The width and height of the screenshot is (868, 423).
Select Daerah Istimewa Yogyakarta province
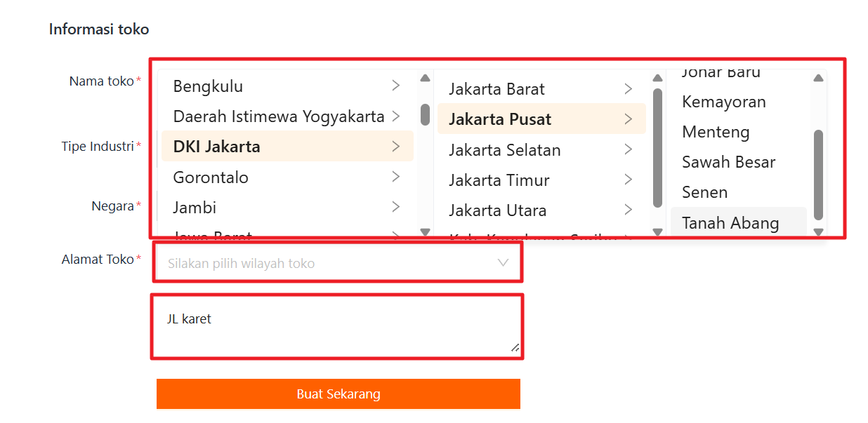[x=279, y=116]
